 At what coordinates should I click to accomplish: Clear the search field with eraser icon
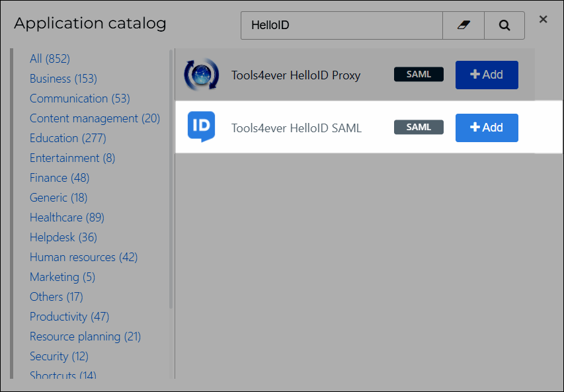click(463, 25)
